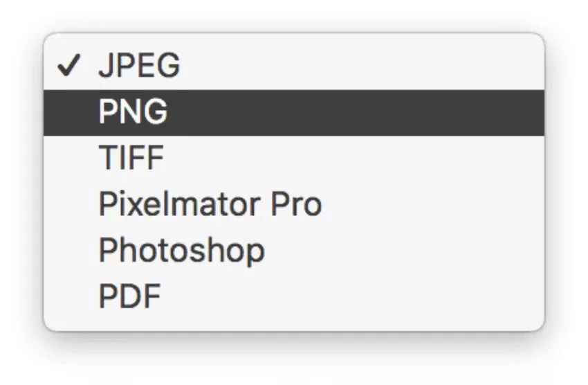Viewport: 588px width, 385px height.
Task: Click the word PNG in white text
Action: tap(133, 111)
